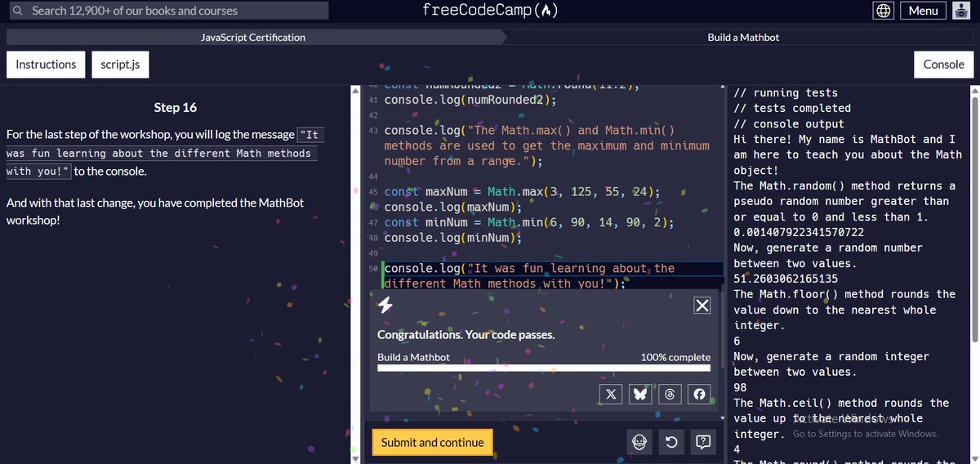Click the search magnifier icon

tap(17, 11)
